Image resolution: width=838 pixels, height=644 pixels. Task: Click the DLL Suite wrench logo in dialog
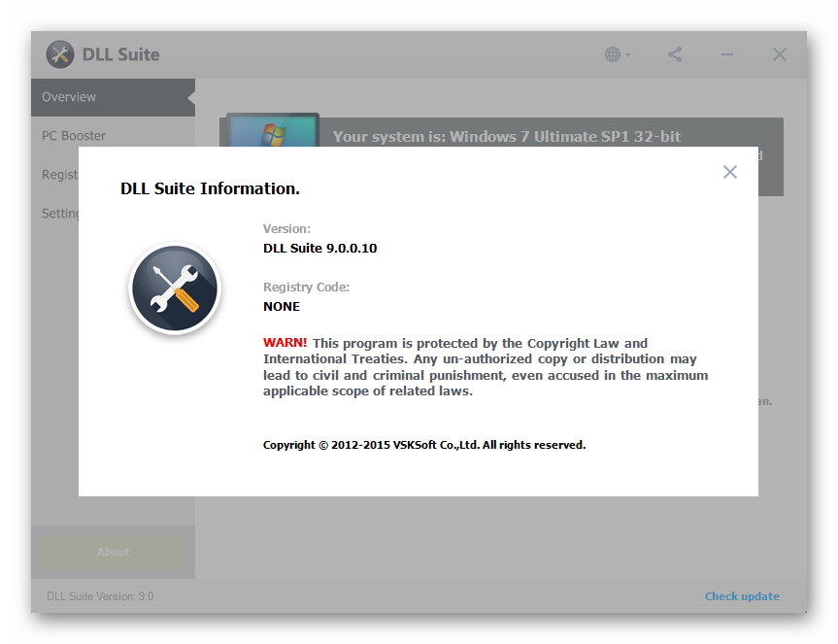tap(175, 288)
